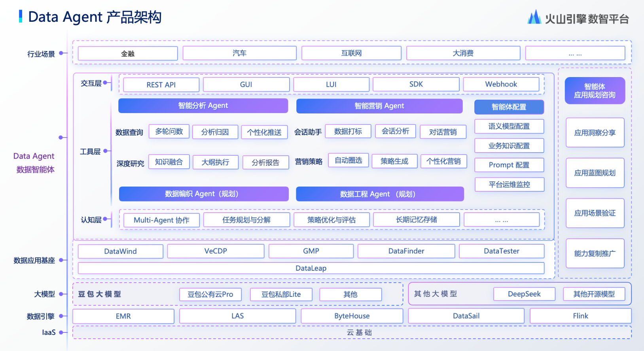Click the Data Agent 数据智能体 label

pos(34,163)
